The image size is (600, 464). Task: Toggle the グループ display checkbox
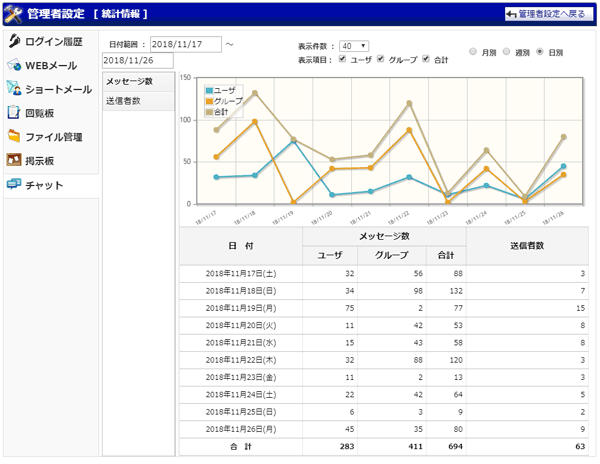pos(380,59)
